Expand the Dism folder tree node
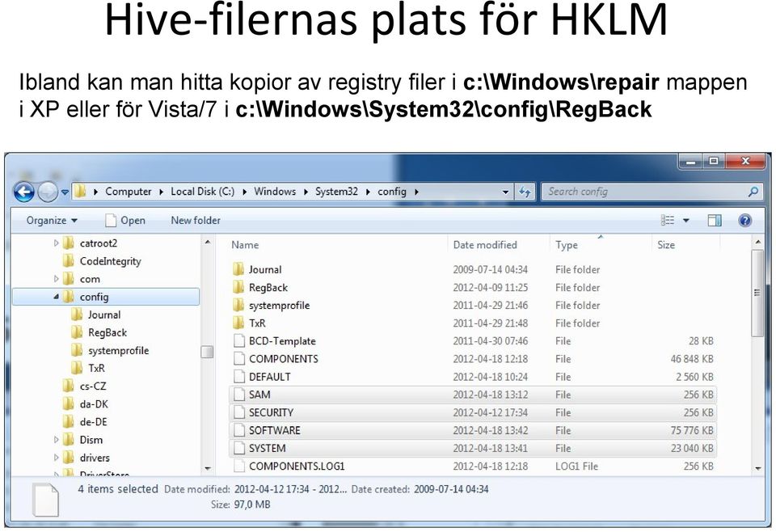The image size is (776, 532). point(56,440)
